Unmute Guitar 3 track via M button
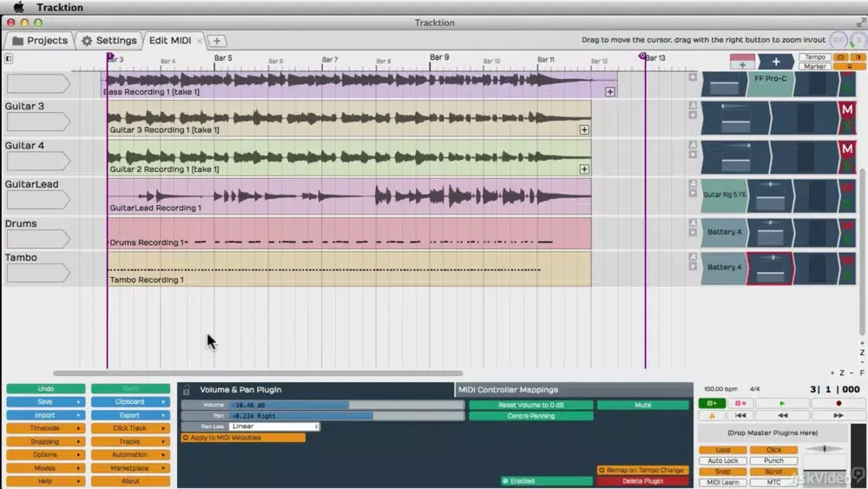This screenshot has width=868, height=489. click(847, 110)
